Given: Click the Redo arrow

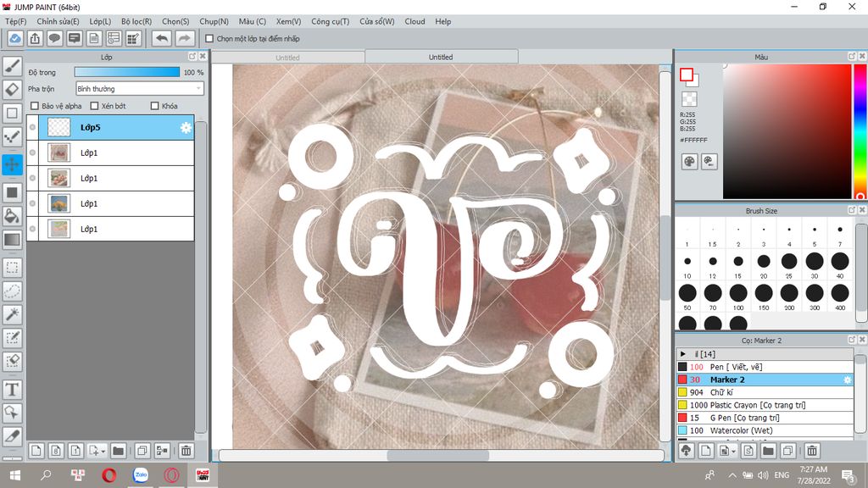Looking at the screenshot, I should [x=185, y=39].
